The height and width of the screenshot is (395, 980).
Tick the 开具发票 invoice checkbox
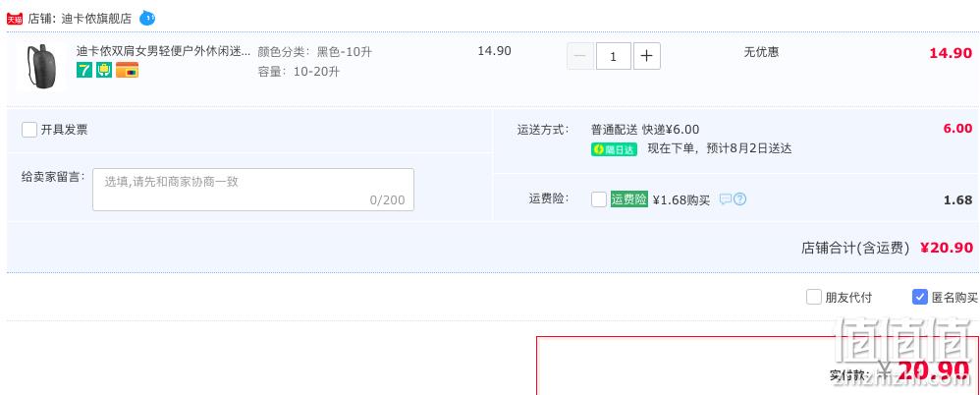[29, 130]
